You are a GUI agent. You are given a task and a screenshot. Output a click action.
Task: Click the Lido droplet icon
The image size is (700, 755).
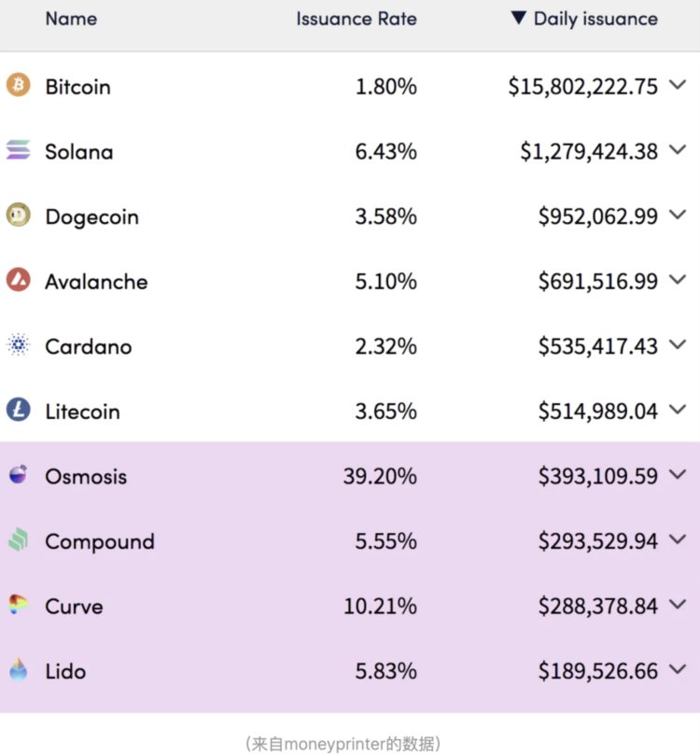tap(19, 670)
